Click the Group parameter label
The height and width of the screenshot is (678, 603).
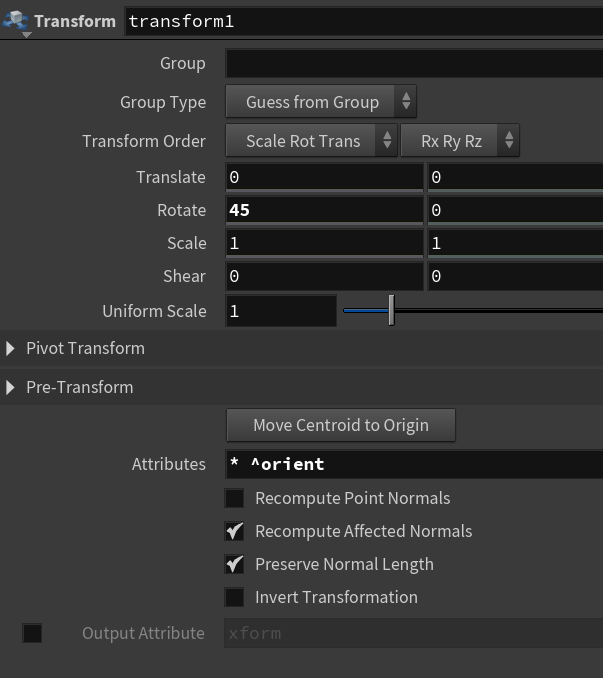(x=183, y=64)
